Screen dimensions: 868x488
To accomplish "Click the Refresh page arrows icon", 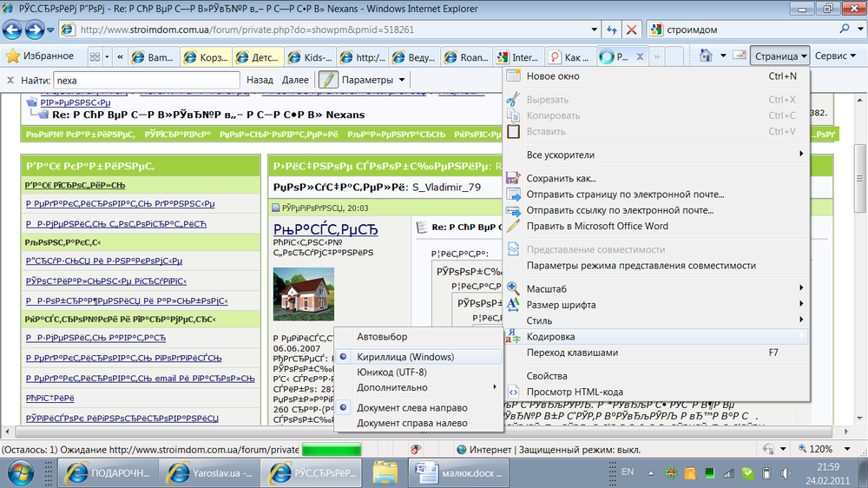I will (610, 30).
